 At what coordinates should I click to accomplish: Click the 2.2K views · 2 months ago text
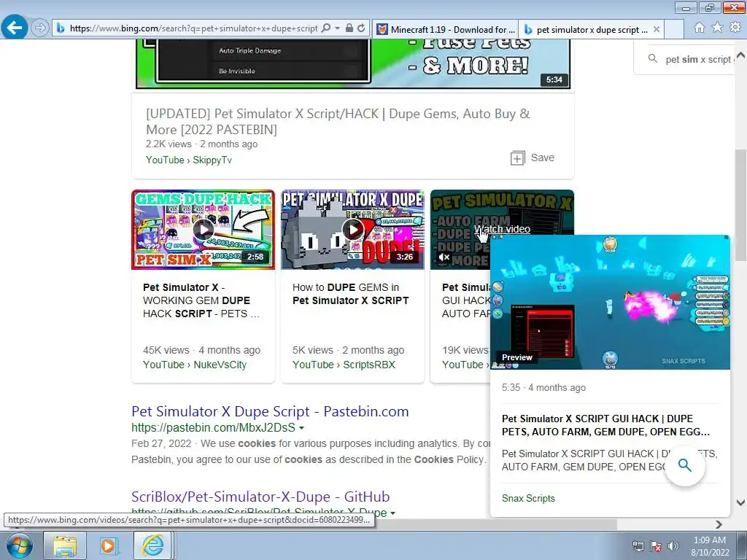201,144
